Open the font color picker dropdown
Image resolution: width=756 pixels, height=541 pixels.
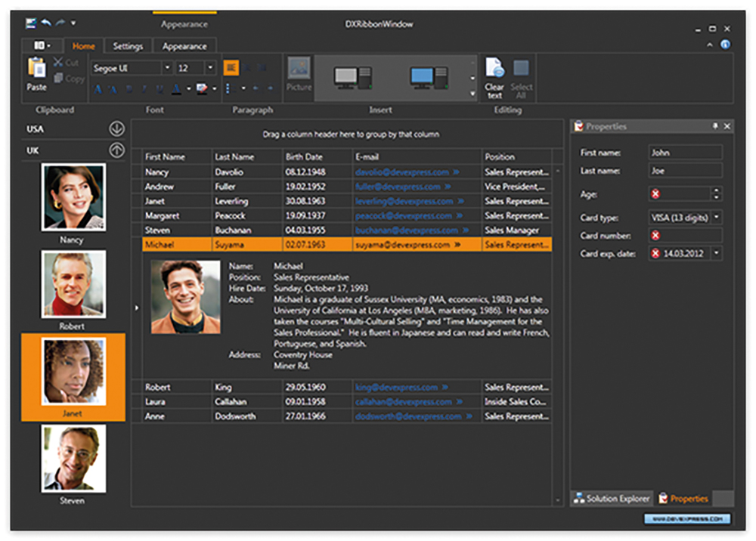tap(188, 89)
